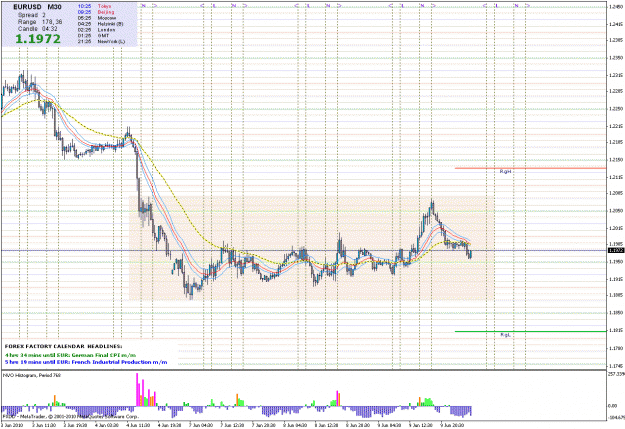Click the large green 1.1972 price

(38, 39)
